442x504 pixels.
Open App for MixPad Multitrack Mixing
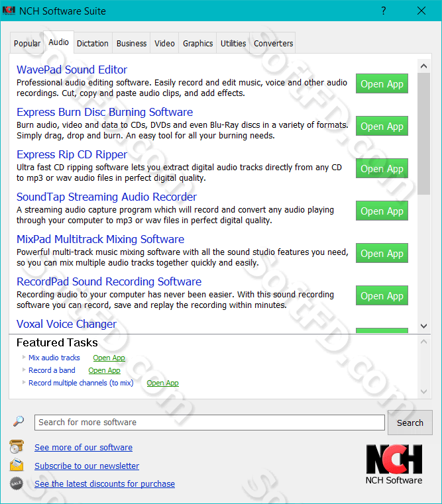[382, 253]
